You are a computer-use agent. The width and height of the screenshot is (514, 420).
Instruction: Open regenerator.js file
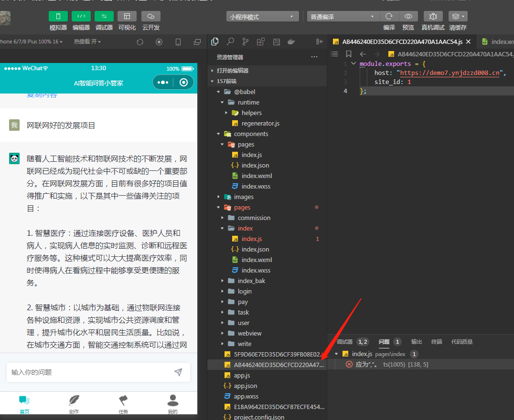pos(267,123)
